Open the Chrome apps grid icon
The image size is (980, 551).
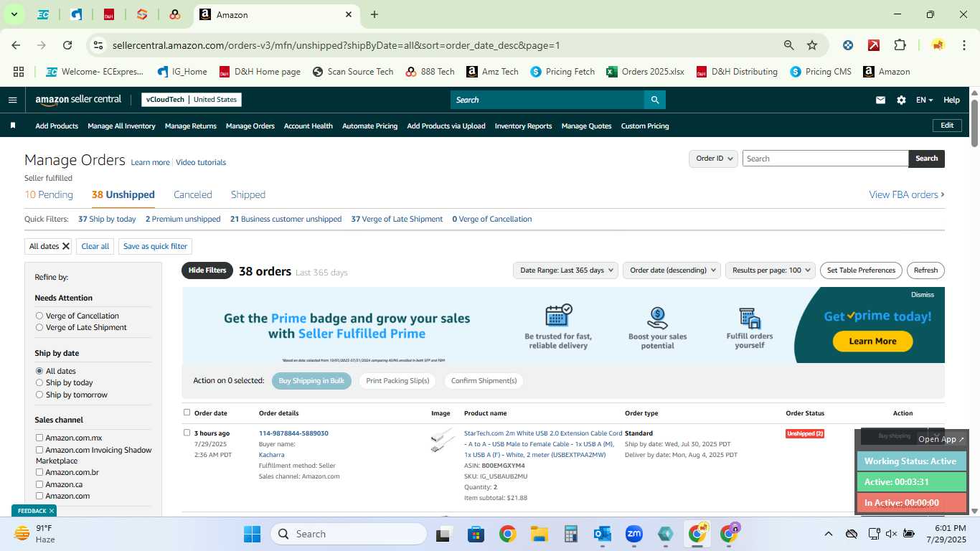coord(19,72)
